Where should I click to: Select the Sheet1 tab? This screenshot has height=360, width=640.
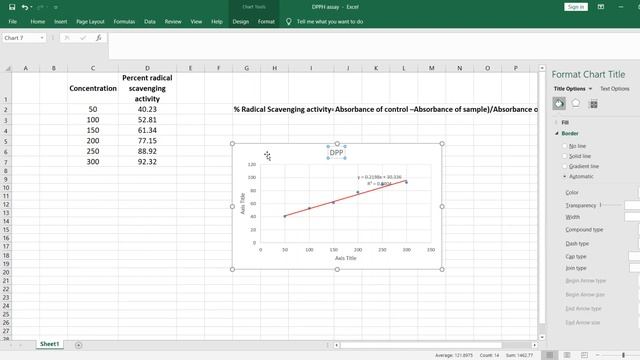tap(49, 344)
